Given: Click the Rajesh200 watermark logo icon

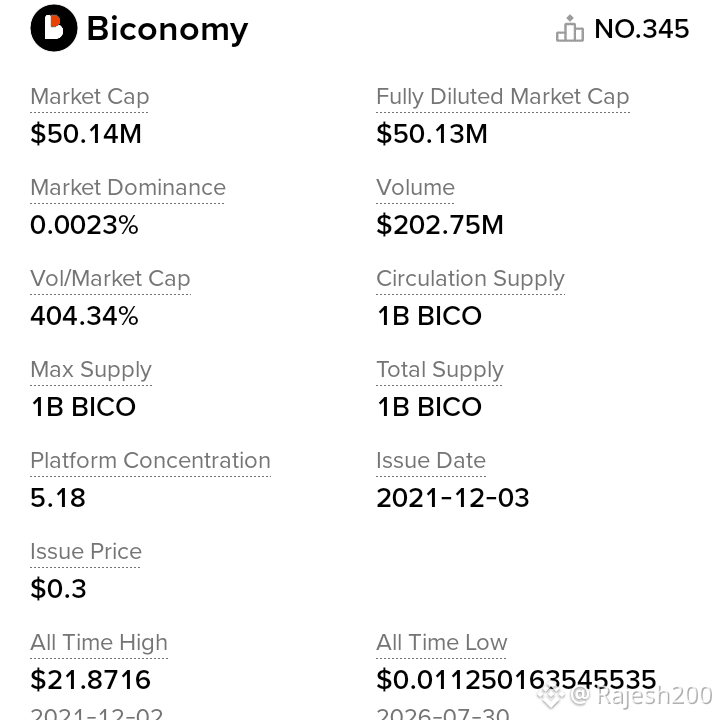Looking at the screenshot, I should 551,697.
